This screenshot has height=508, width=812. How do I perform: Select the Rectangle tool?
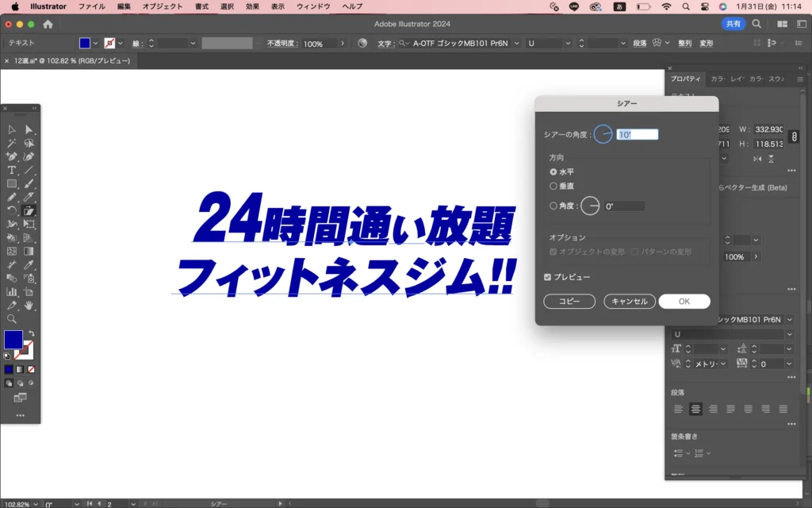pos(12,183)
